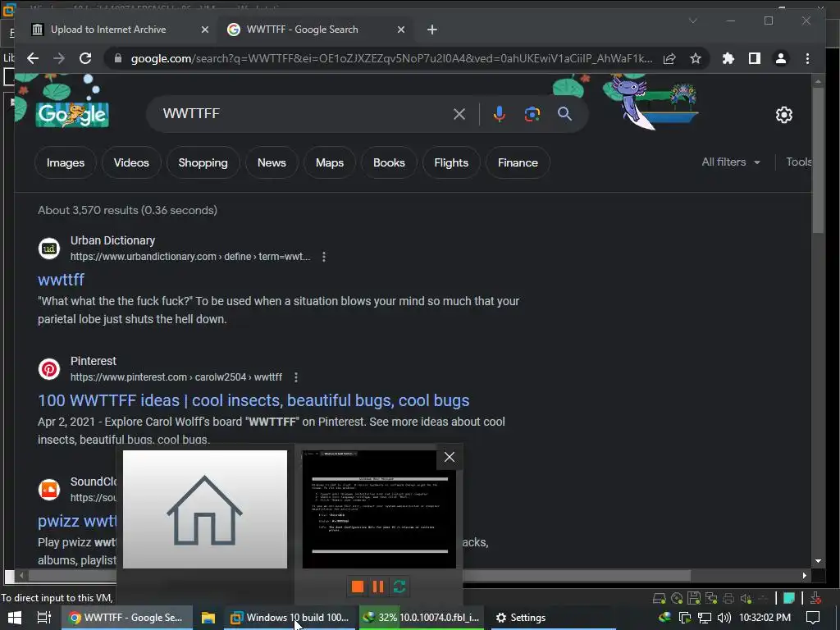Screen dimensions: 840x630
Task: Open the Windows Start menu
Action: [15, 618]
